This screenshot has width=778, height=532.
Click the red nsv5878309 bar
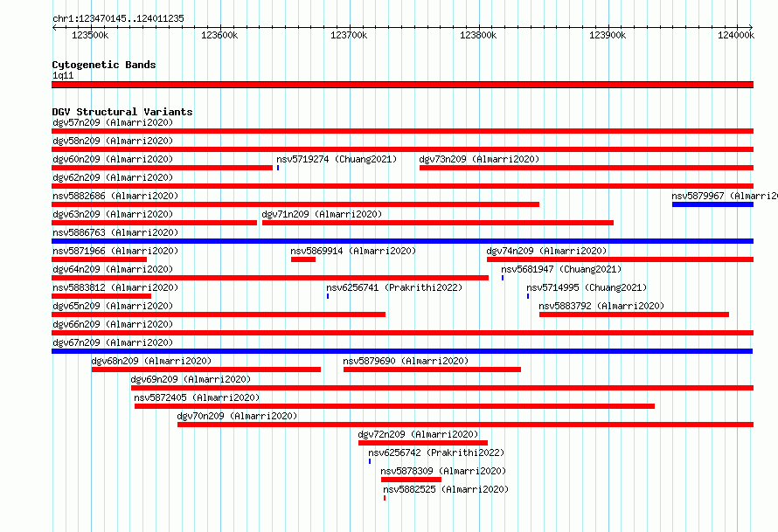coord(412,480)
